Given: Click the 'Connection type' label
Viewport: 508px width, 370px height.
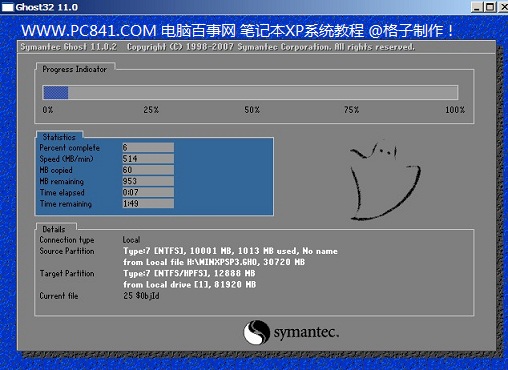Looking at the screenshot, I should tap(67, 240).
